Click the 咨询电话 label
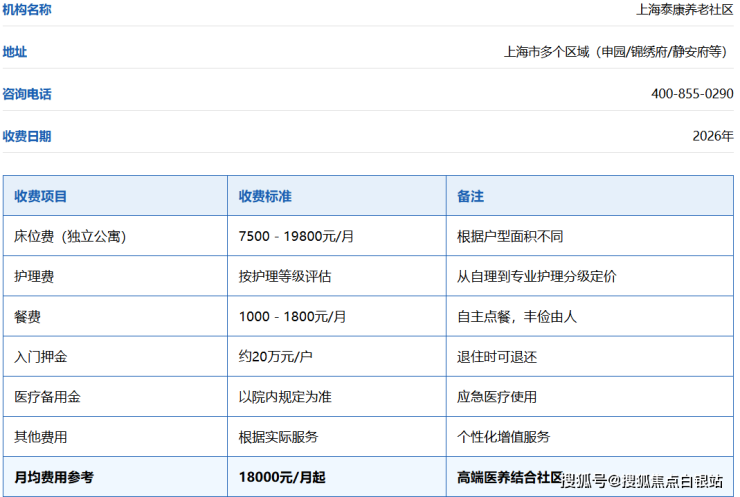The width and height of the screenshot is (740, 497). [27, 94]
